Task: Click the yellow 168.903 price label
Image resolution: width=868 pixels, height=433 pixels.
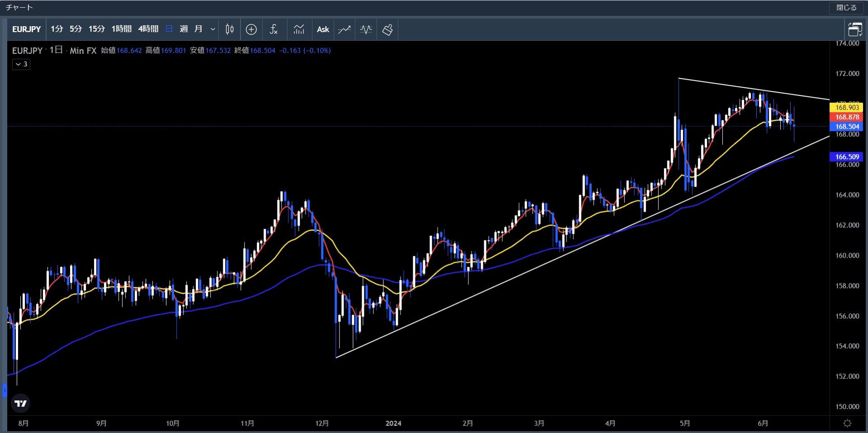Action: click(x=847, y=107)
